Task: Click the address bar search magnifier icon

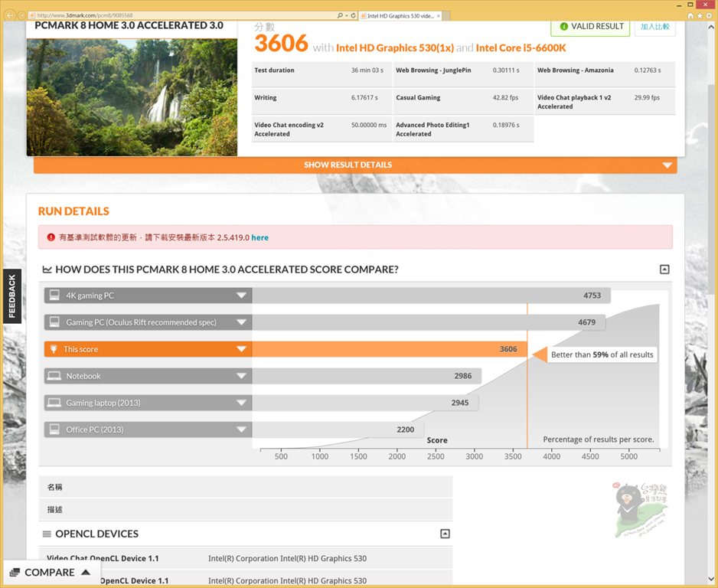Action: point(340,15)
